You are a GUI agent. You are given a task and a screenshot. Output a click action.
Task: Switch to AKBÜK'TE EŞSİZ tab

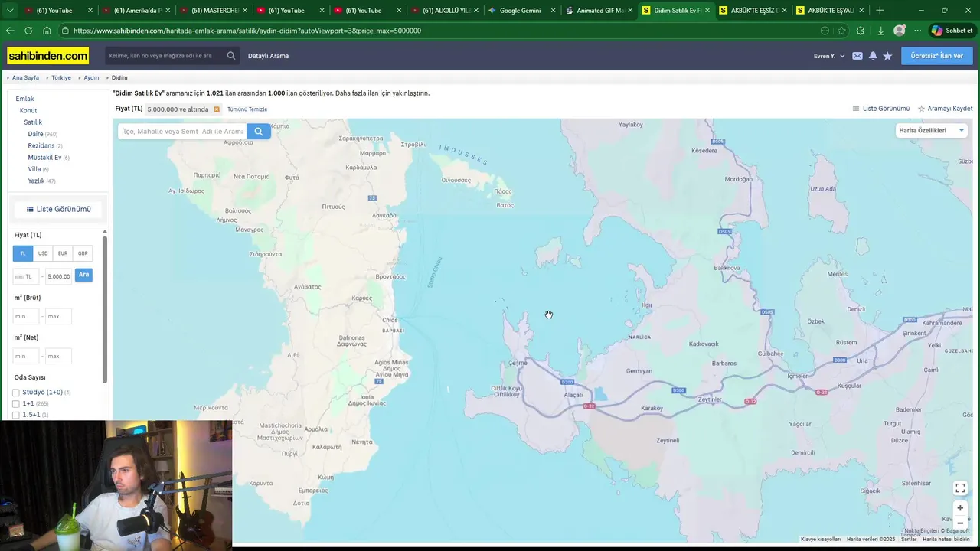(753, 10)
